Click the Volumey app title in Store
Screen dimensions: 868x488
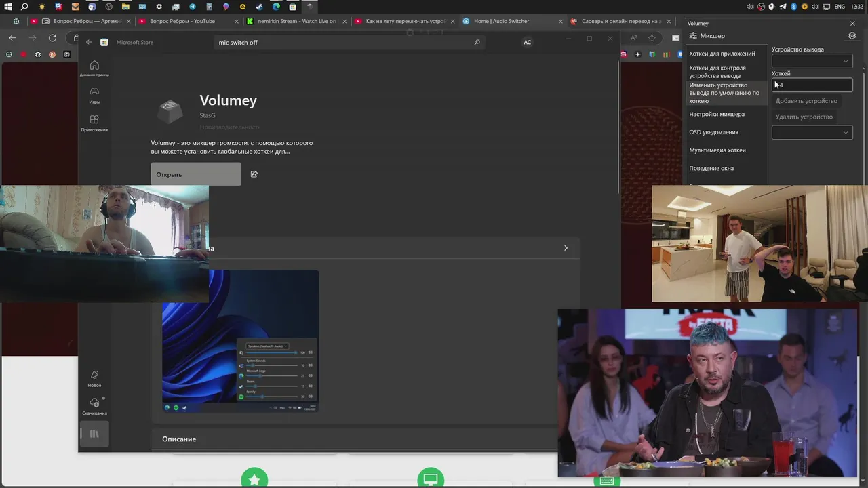click(x=228, y=100)
